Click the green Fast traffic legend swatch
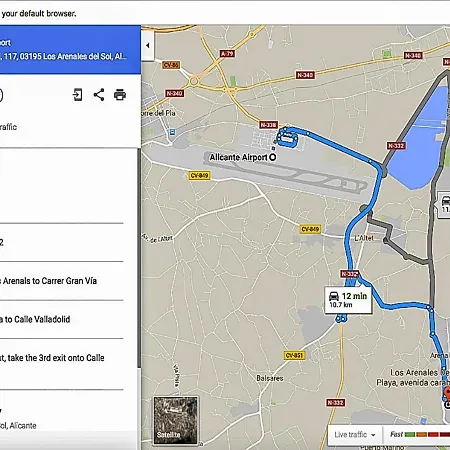 410,434
